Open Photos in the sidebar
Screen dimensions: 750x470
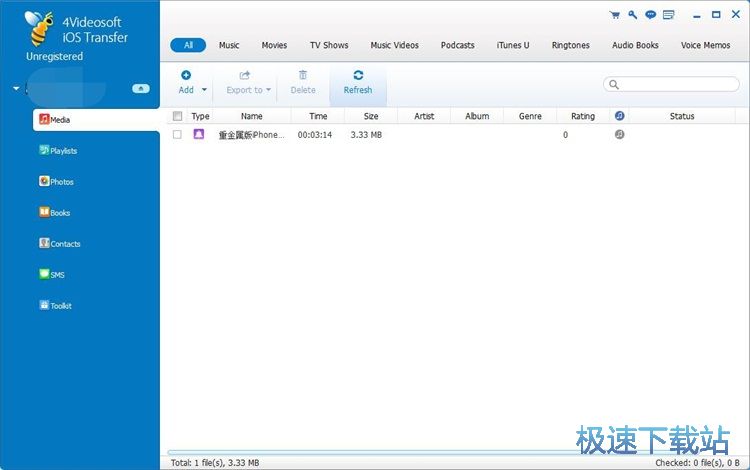point(61,182)
